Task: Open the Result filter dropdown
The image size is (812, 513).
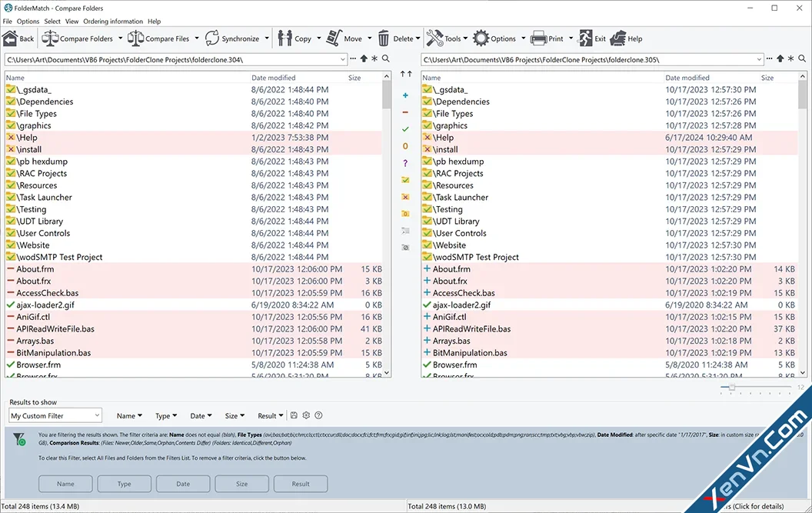Action: point(271,415)
